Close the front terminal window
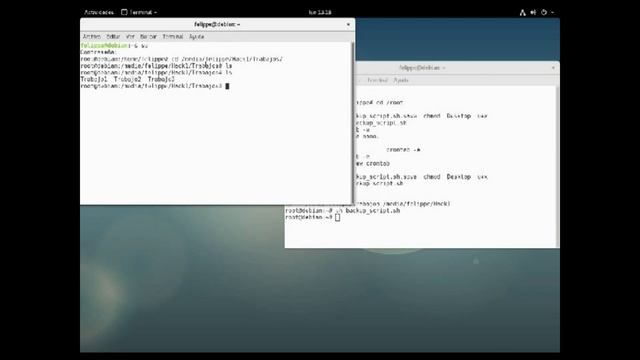 348,24
